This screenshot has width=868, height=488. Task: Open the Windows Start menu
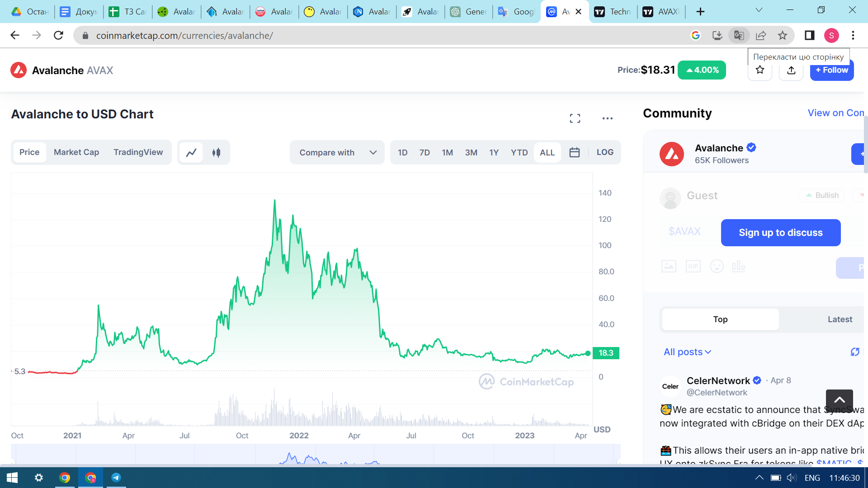click(12, 478)
